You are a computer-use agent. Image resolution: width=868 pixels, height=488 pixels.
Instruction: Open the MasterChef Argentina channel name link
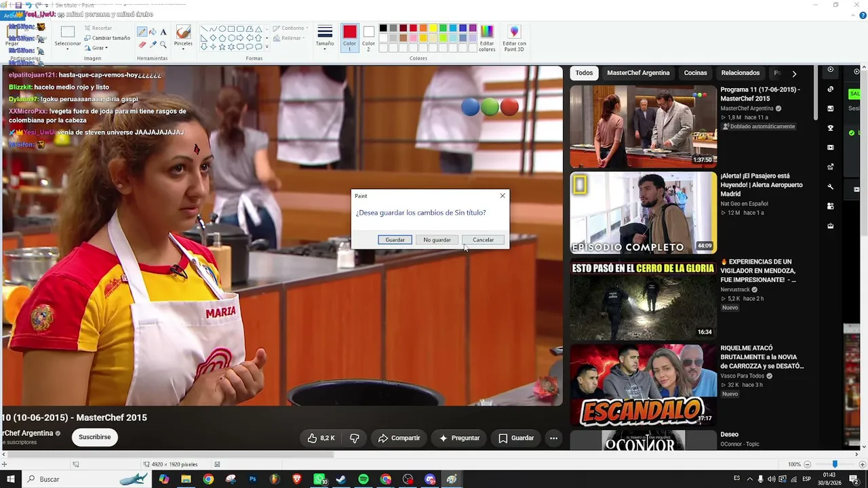pyautogui.click(x=27, y=433)
